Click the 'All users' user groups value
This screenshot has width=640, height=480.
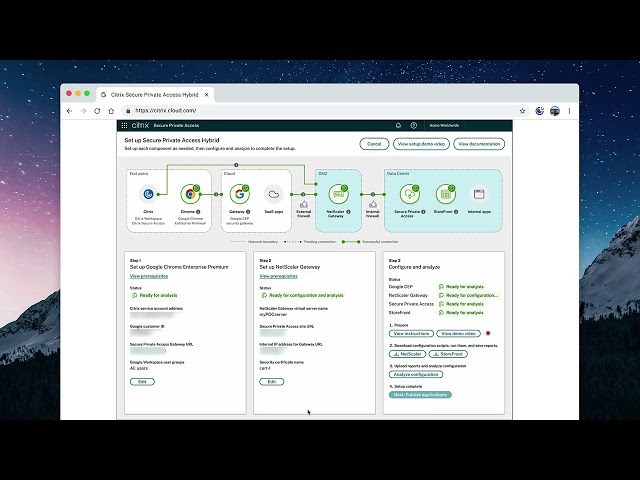139,368
